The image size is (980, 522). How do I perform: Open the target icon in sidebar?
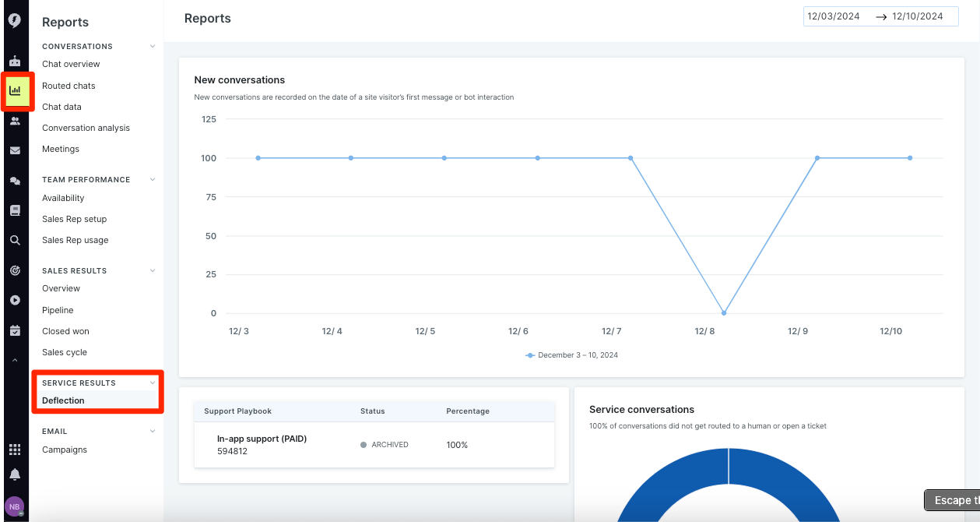tap(15, 270)
